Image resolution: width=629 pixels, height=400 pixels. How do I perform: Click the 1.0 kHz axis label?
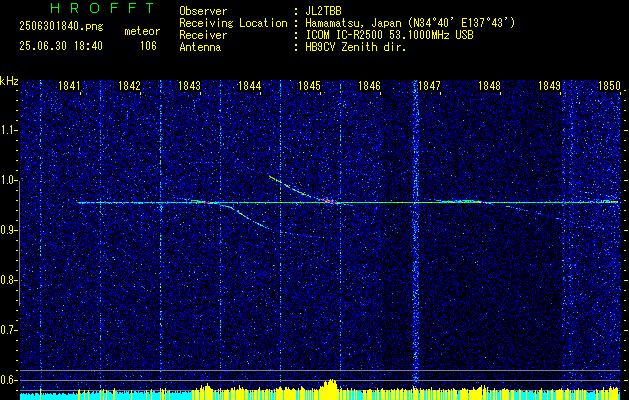click(7, 180)
